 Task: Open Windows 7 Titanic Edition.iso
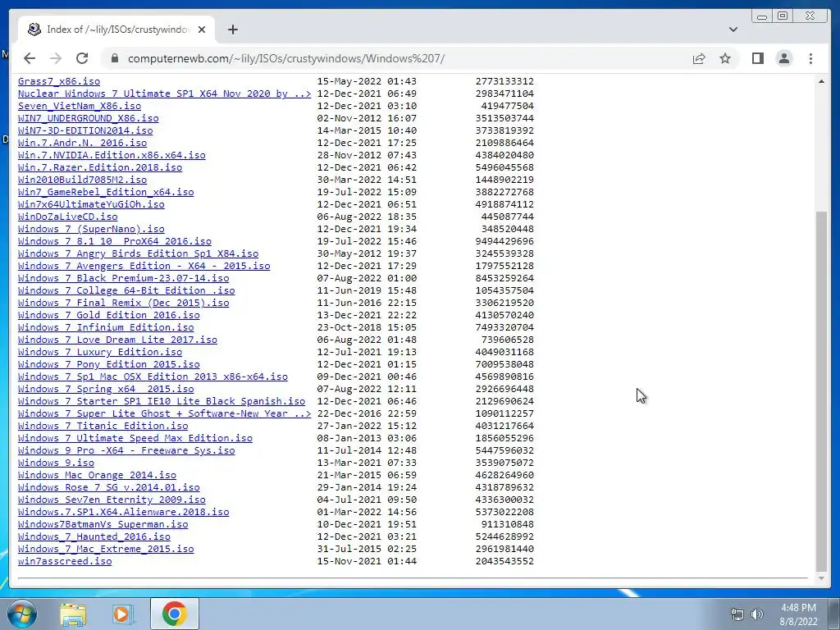tap(103, 427)
